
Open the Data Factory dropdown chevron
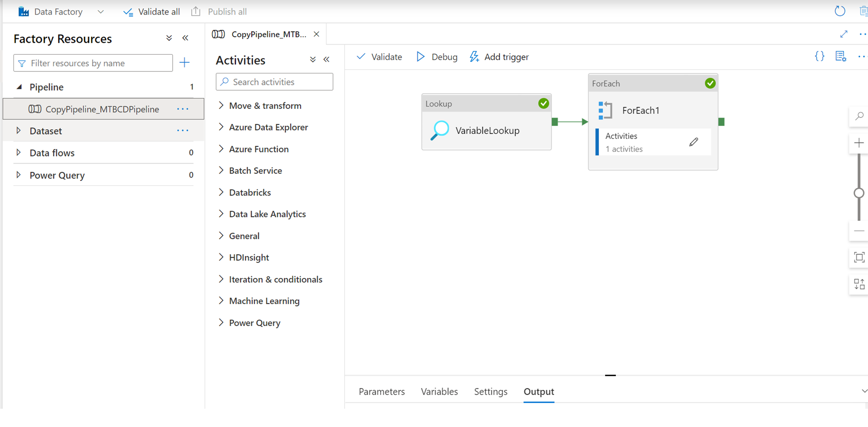(101, 12)
